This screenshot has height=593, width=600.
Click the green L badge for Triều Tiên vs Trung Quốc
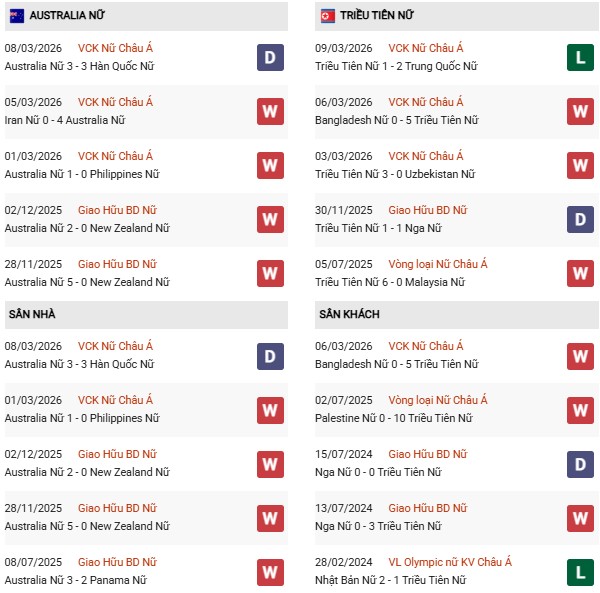click(x=579, y=57)
